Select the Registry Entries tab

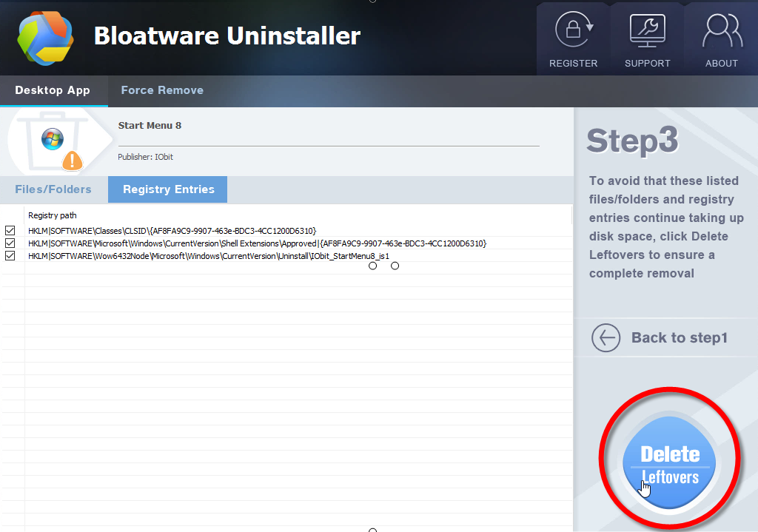pos(168,189)
